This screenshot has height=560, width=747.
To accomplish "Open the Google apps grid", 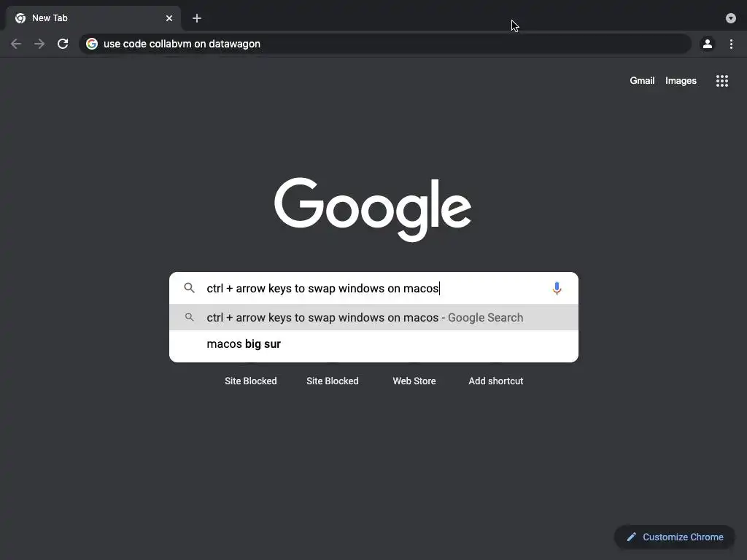I will click(722, 81).
